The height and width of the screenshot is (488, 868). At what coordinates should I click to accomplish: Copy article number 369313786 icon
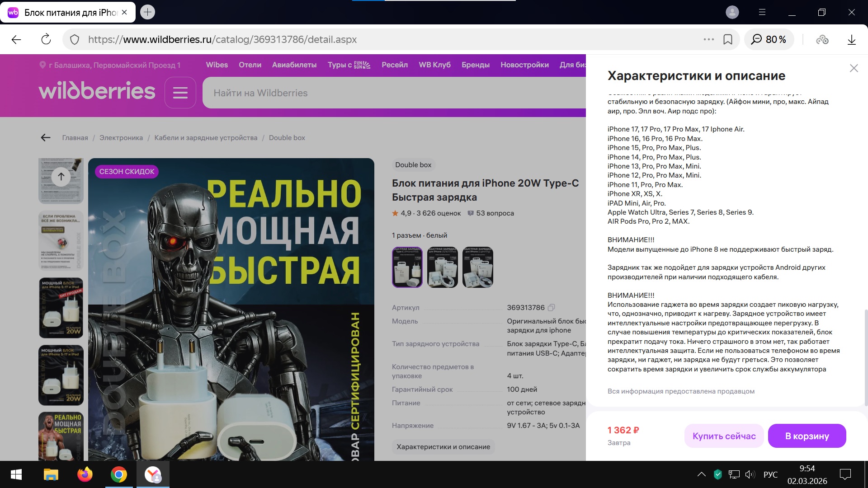click(x=551, y=308)
